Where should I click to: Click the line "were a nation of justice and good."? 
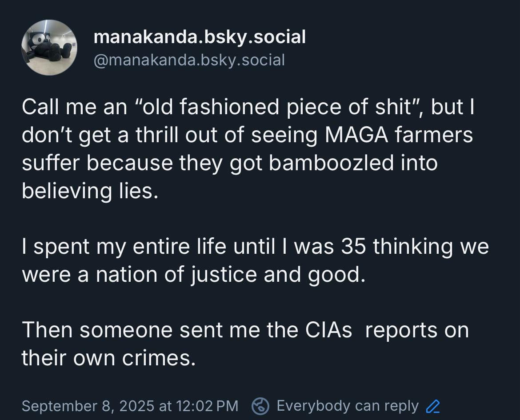(x=194, y=275)
